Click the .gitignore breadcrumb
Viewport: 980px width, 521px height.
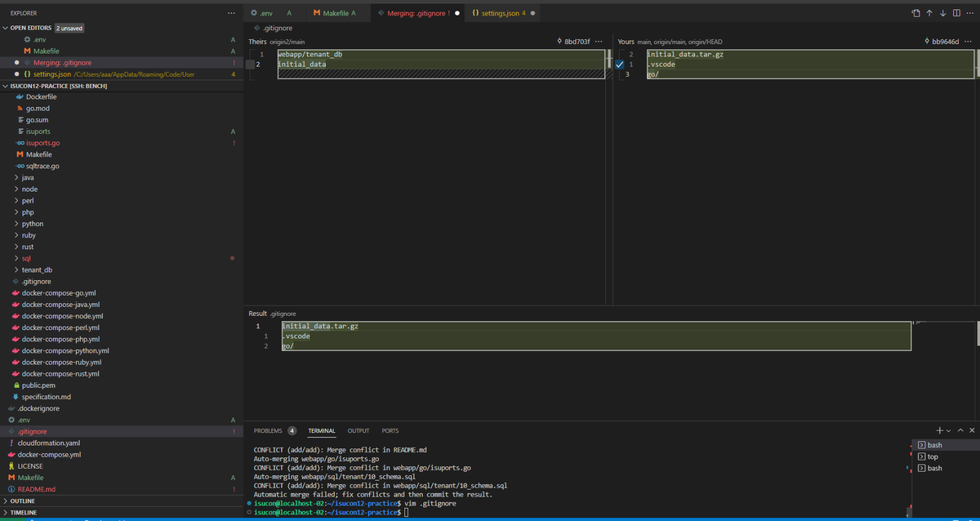pos(278,29)
